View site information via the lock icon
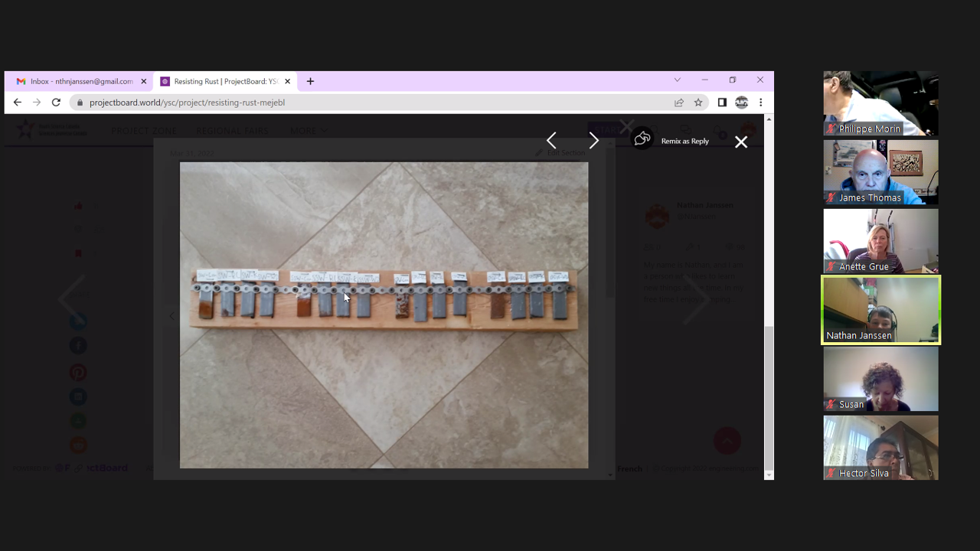980x551 pixels. point(79,103)
